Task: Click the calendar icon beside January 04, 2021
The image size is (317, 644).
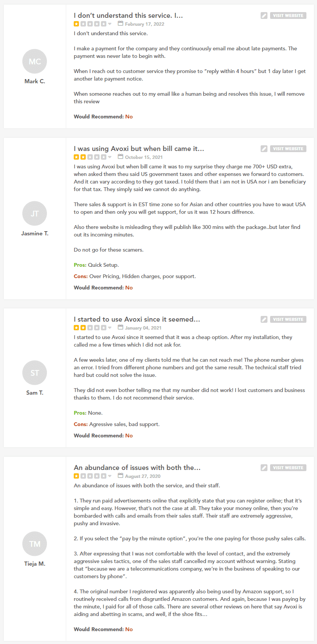Action: [120, 327]
